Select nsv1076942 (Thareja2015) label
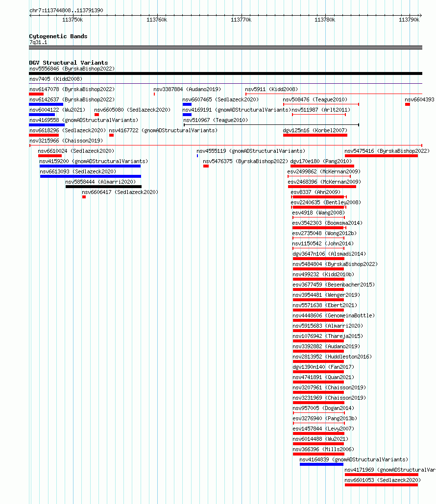Viewport: 436px width, 504px height. (328, 336)
